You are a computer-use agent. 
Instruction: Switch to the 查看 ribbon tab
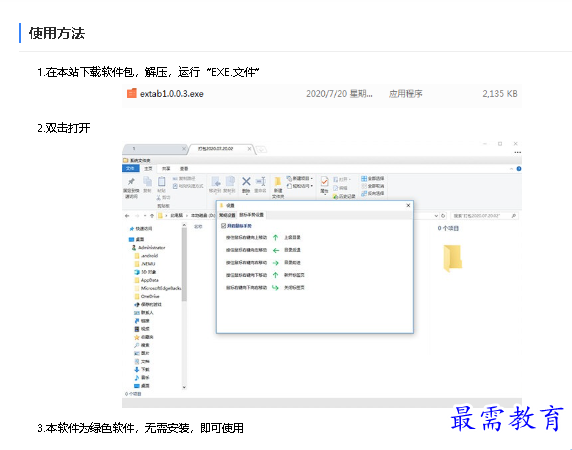coord(184,168)
